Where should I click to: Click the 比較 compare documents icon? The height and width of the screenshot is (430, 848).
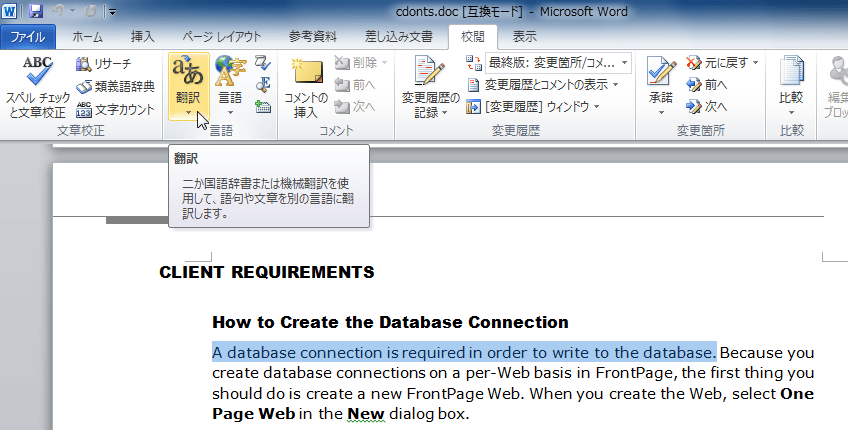tap(791, 72)
